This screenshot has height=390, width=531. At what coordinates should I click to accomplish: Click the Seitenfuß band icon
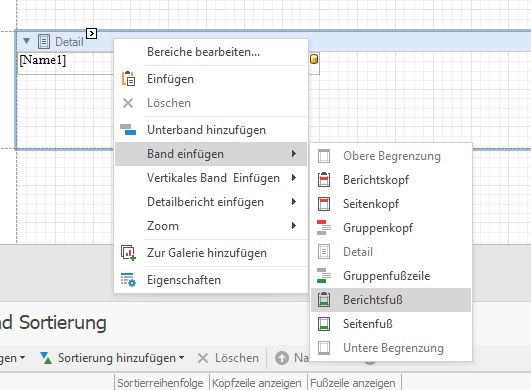(x=324, y=324)
